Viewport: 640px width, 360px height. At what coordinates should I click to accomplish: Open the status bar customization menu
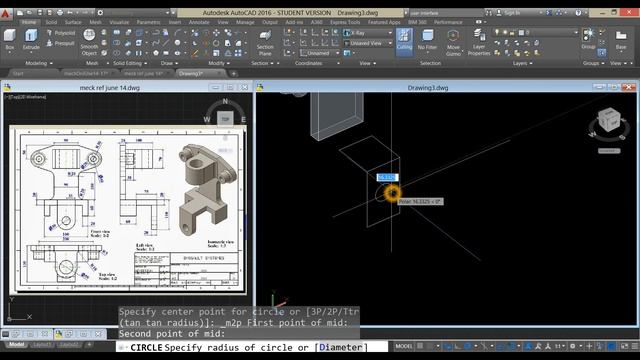(x=635, y=346)
